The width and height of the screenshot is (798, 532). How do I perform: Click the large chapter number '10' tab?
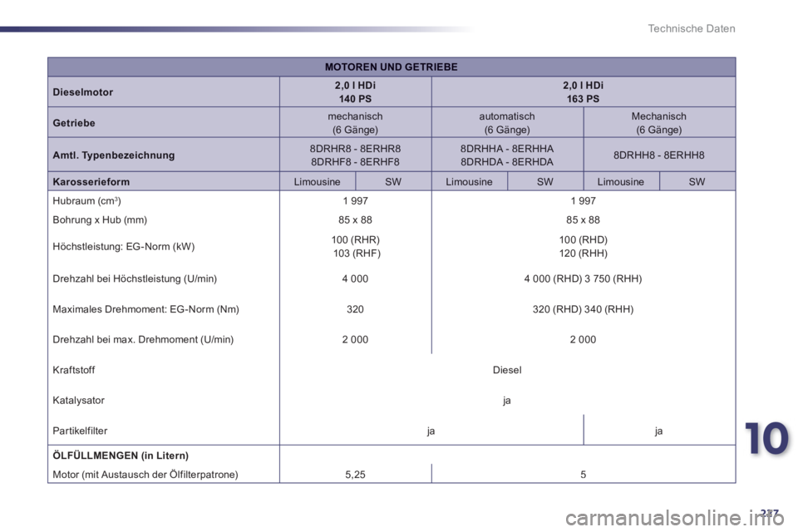(x=767, y=439)
